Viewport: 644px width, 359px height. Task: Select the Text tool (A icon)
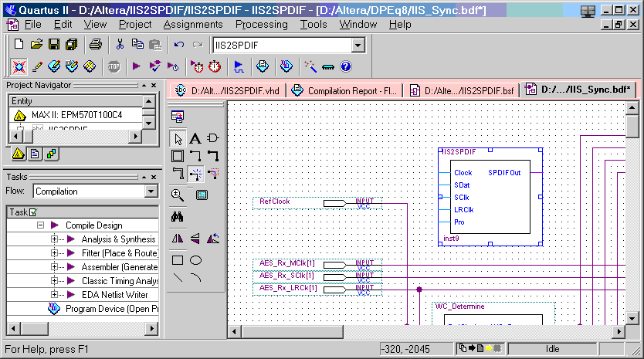tap(195, 138)
